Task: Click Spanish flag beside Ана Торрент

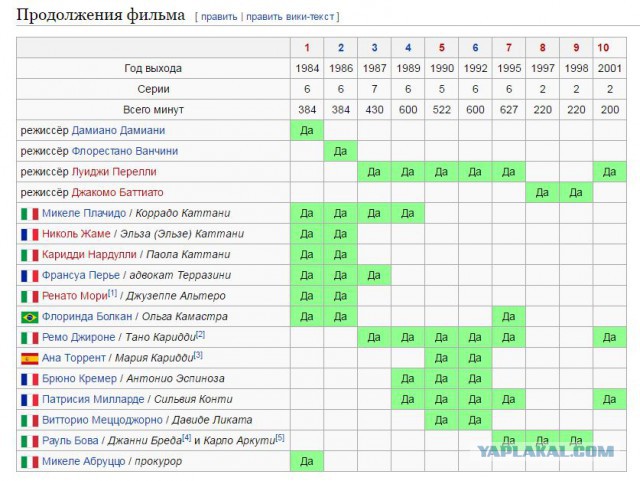Action: pyautogui.click(x=30, y=359)
